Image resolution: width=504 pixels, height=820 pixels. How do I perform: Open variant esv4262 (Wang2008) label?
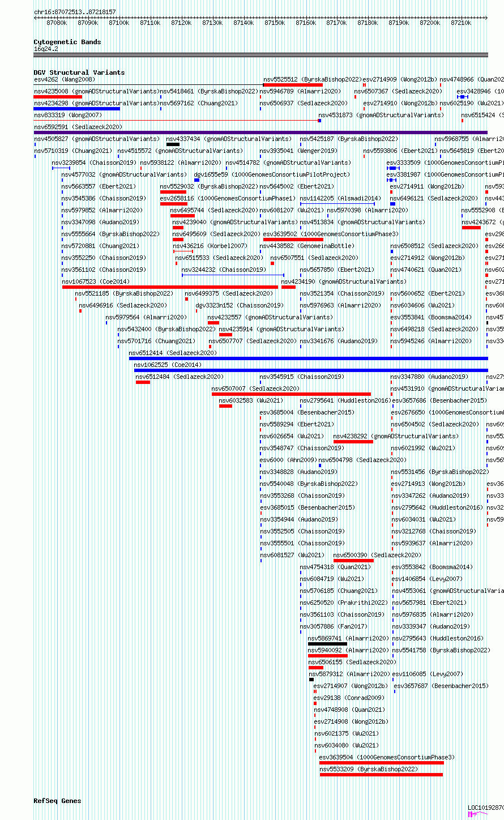click(65, 79)
